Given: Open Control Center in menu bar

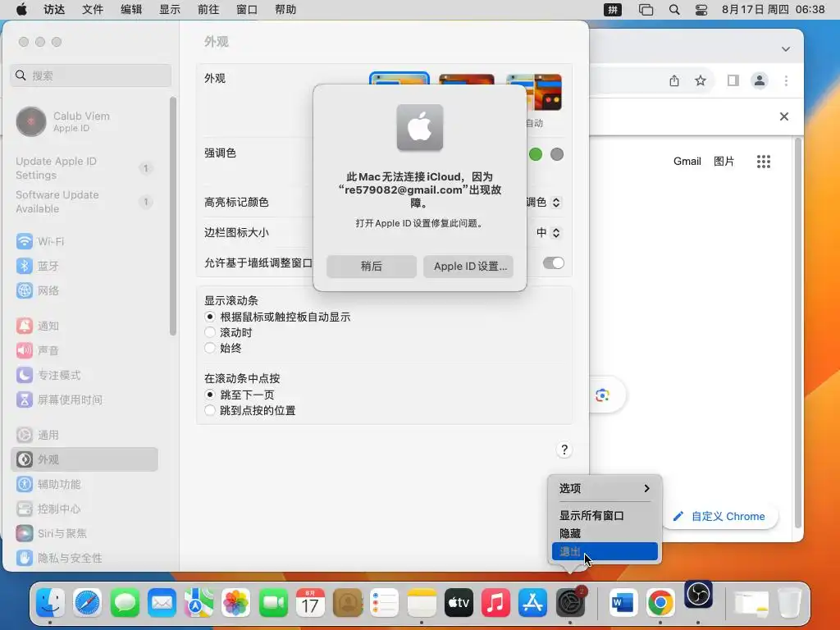Looking at the screenshot, I should [x=701, y=10].
